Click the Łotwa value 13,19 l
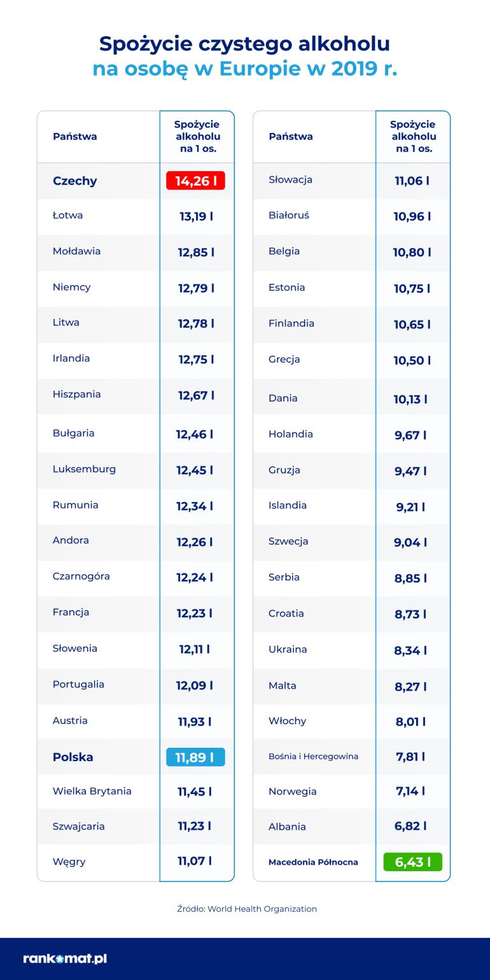The height and width of the screenshot is (980, 490). (x=196, y=216)
